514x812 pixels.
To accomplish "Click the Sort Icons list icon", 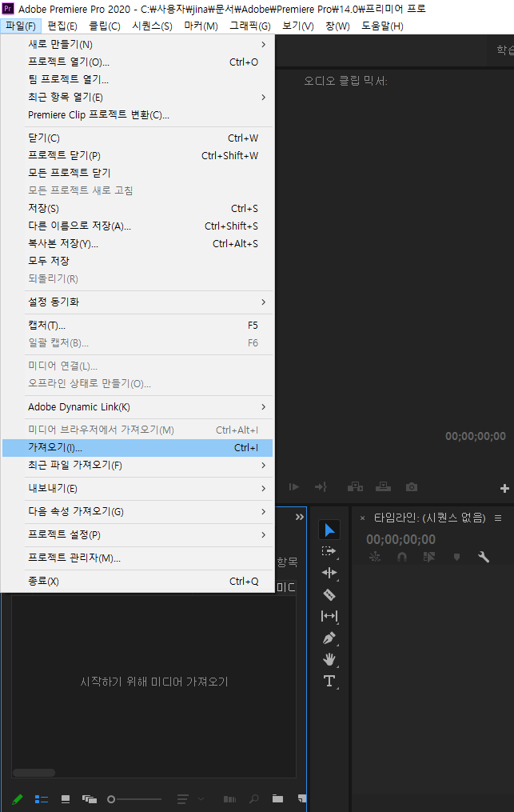I will tap(182, 799).
